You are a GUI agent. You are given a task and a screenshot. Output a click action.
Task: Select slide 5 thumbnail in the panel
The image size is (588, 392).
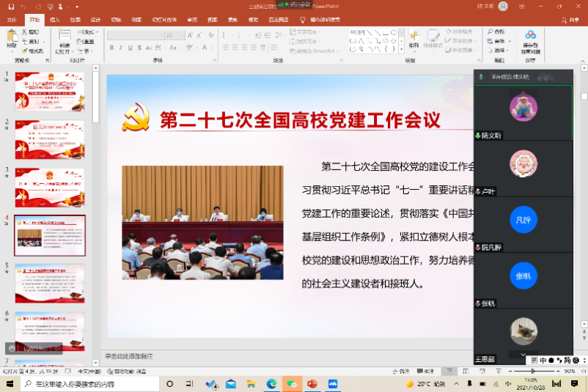point(50,283)
